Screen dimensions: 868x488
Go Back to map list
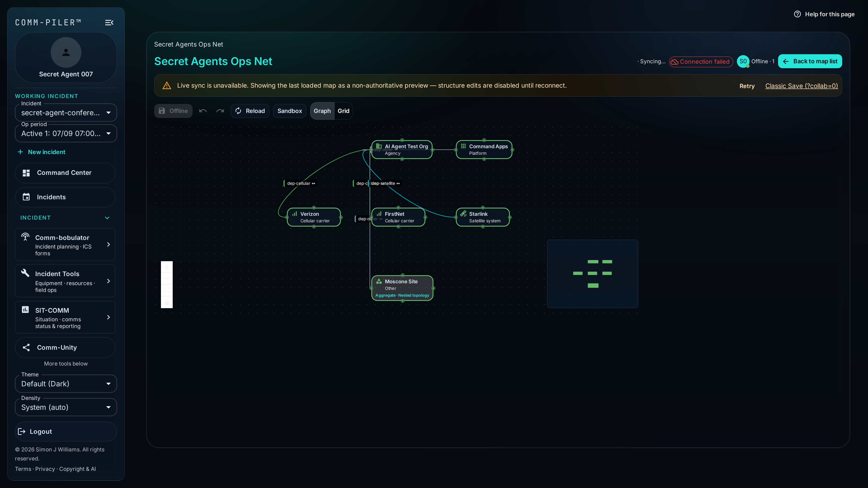(x=810, y=61)
